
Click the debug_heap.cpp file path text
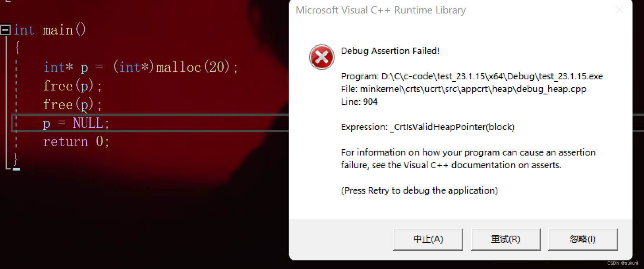pos(463,89)
